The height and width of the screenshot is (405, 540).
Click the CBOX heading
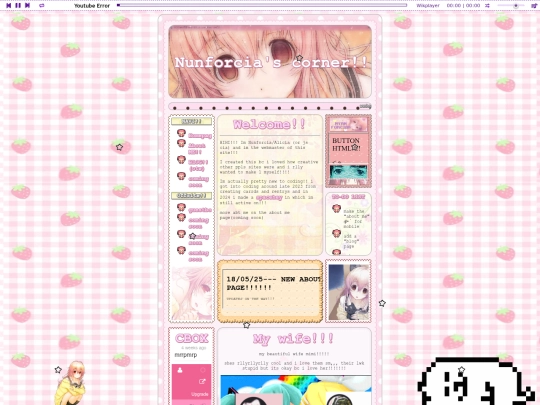[191, 338]
